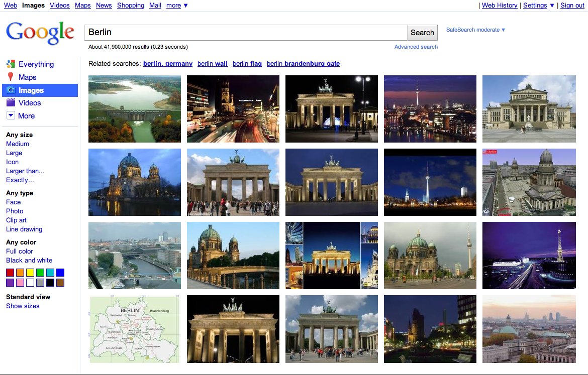588x375 pixels.
Task: Click the Videos icon in sidebar
Action: [x=11, y=103]
